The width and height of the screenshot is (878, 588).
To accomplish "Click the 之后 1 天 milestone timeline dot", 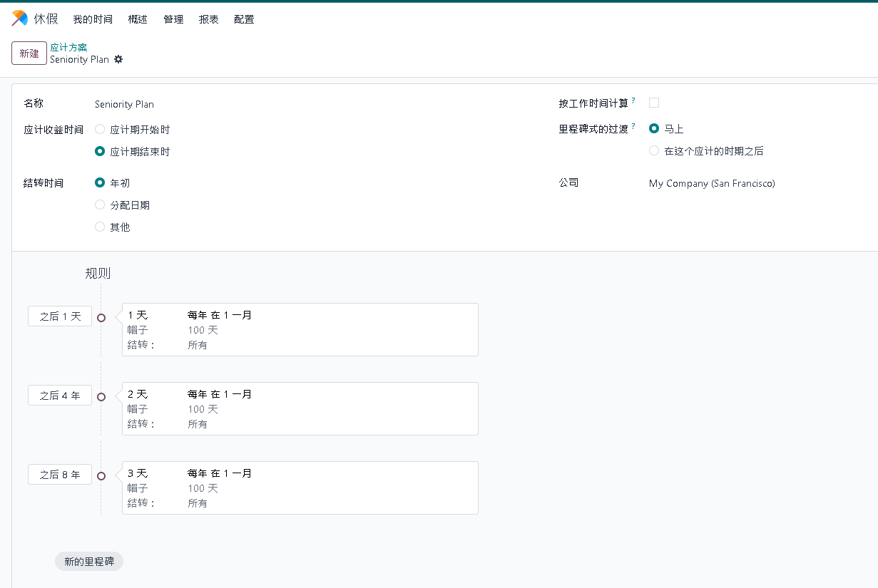I will coord(101,318).
